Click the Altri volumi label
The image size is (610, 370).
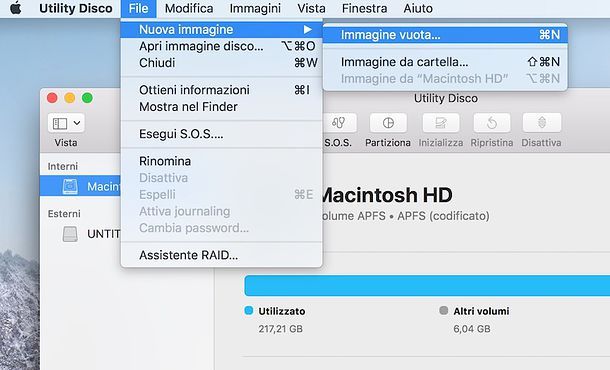pyautogui.click(x=481, y=311)
